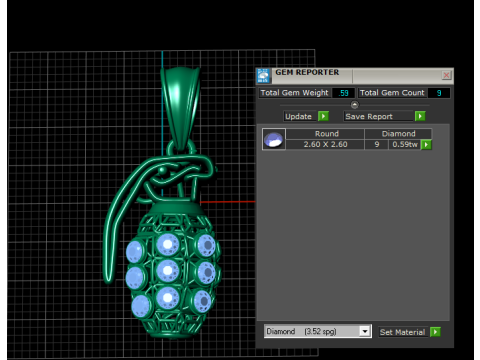Close the Gem Reporter panel
Image resolution: width=480 pixels, height=360 pixels.
(x=446, y=75)
